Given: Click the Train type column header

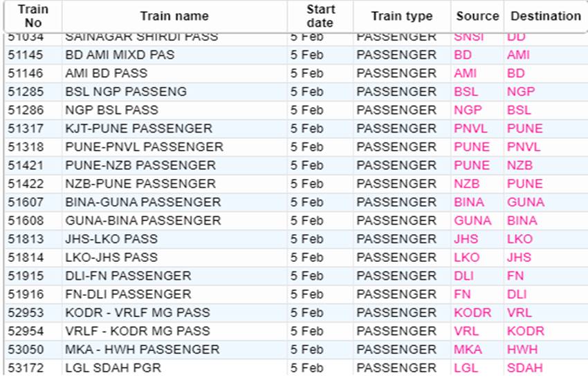Looking at the screenshot, I should coord(402,16).
